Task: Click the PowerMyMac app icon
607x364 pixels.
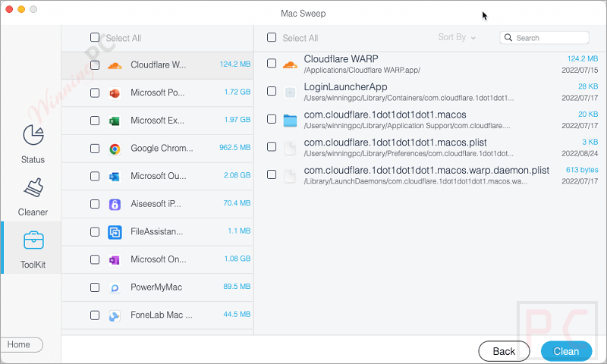Action: pos(115,288)
